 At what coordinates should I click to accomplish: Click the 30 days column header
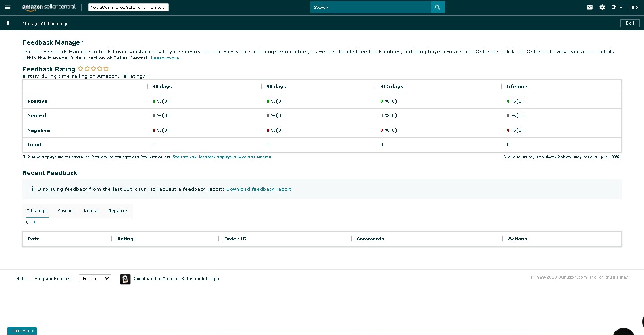(162, 87)
